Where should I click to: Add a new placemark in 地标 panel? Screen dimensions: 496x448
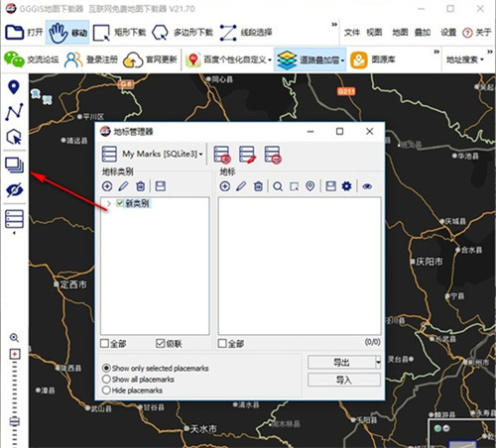click(225, 186)
